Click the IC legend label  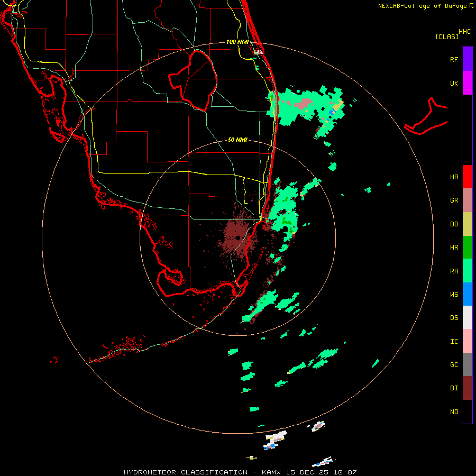[x=454, y=342]
